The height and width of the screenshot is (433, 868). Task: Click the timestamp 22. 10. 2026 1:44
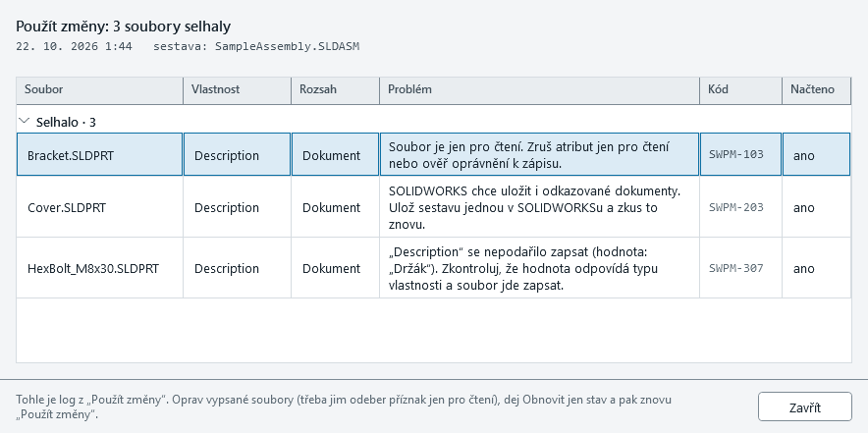(75, 46)
